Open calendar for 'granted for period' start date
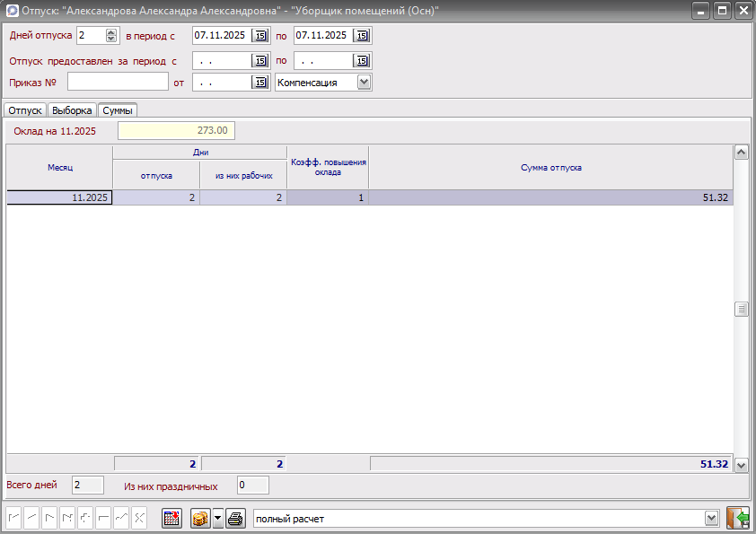Screen dimensions: 756x534 pyautogui.click(x=260, y=61)
